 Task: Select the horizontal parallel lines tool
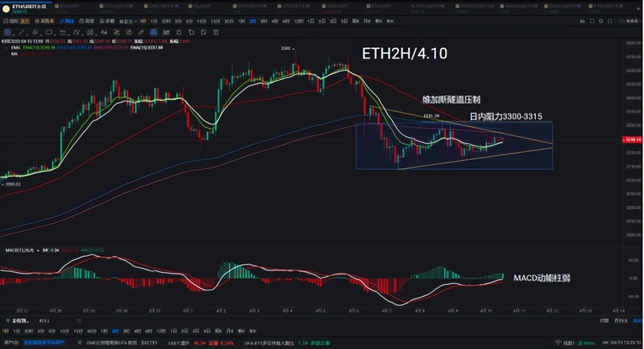click(x=62, y=32)
